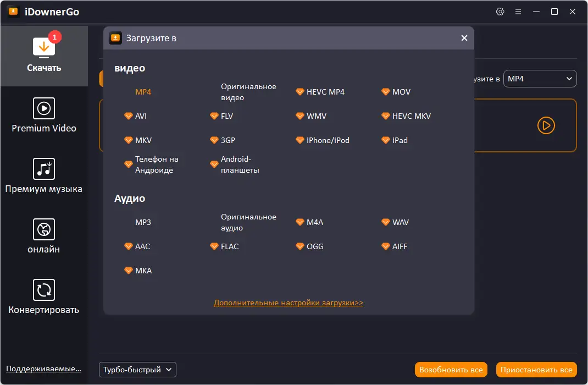This screenshot has width=588, height=385.
Task: Expand the MP4 format dropdown
Action: [540, 79]
